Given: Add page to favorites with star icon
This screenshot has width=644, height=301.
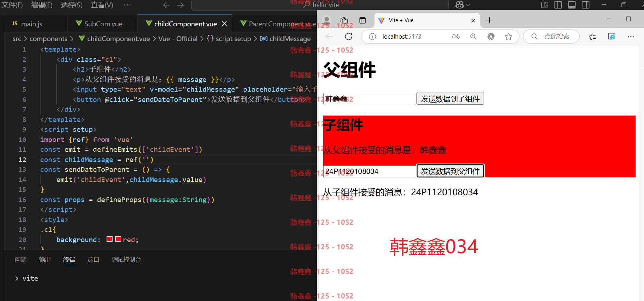Looking at the screenshot, I should pyautogui.click(x=509, y=37).
